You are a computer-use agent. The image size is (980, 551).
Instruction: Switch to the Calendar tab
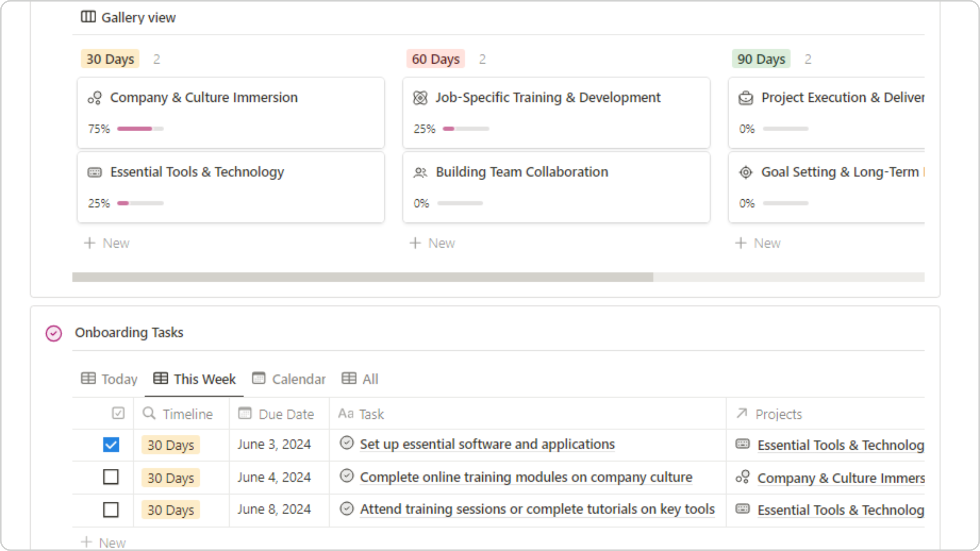tap(289, 379)
